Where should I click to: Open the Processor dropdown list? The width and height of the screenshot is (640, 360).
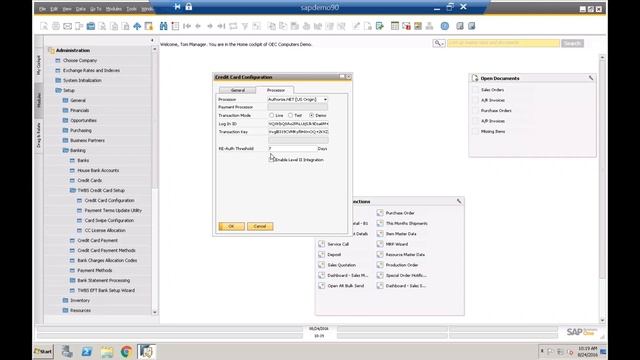point(325,99)
